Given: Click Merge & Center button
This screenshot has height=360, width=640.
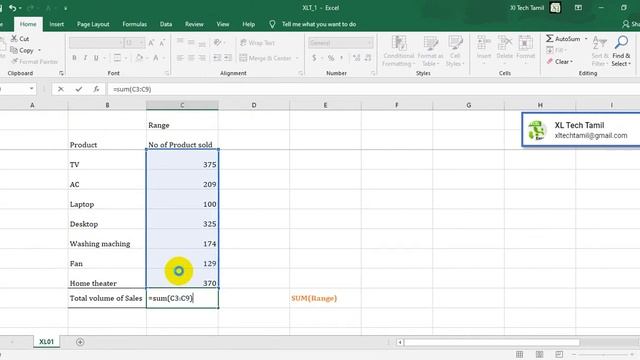Looking at the screenshot, I should pos(265,58).
